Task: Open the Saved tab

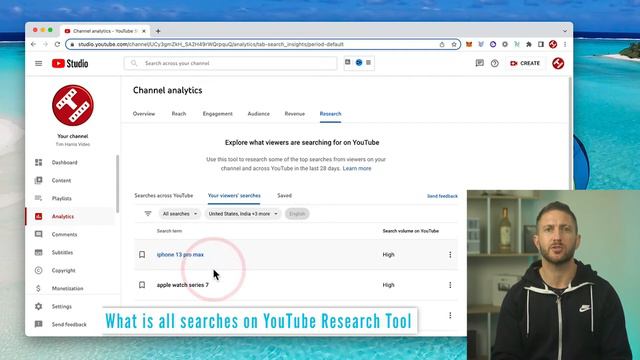Action: 284,196
